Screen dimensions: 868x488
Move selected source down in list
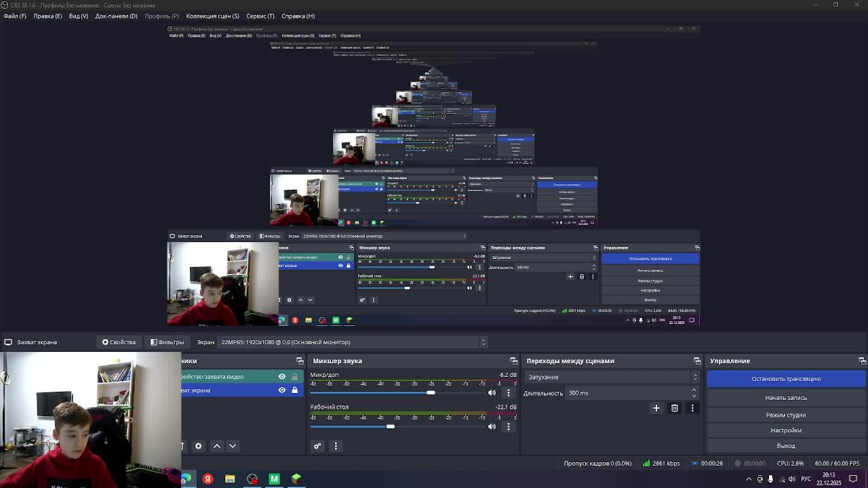(x=233, y=446)
